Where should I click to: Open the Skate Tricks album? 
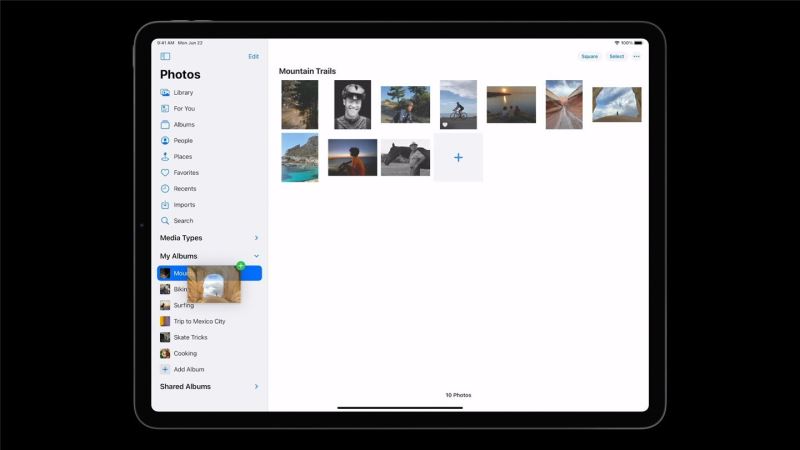[192, 337]
